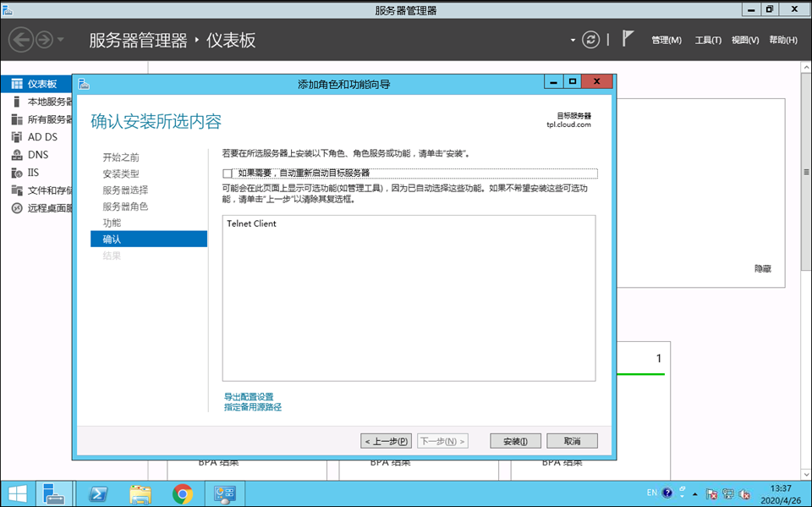Image resolution: width=812 pixels, height=507 pixels.
Task: Open the 工具(T) menu
Action: (x=708, y=41)
